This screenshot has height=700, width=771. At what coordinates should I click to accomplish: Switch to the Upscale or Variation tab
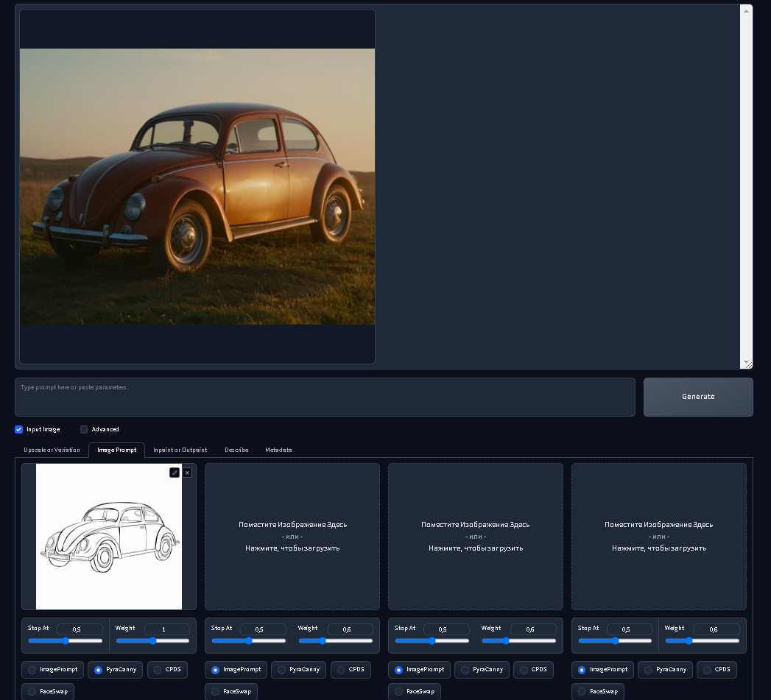(50, 450)
